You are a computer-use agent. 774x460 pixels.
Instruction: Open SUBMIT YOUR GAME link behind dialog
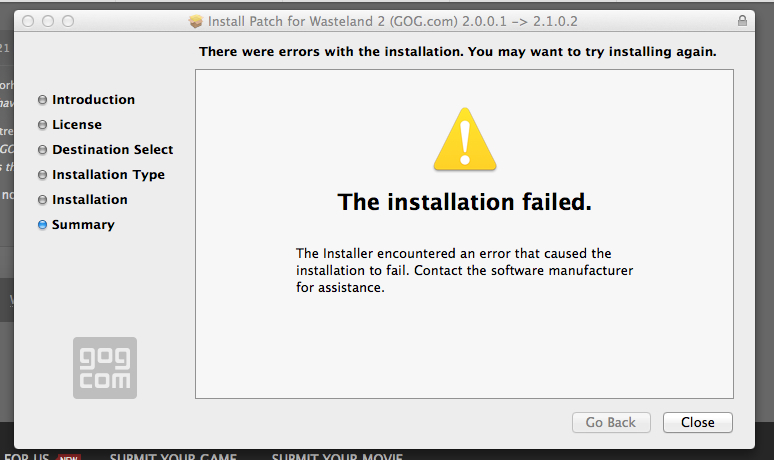click(x=173, y=456)
